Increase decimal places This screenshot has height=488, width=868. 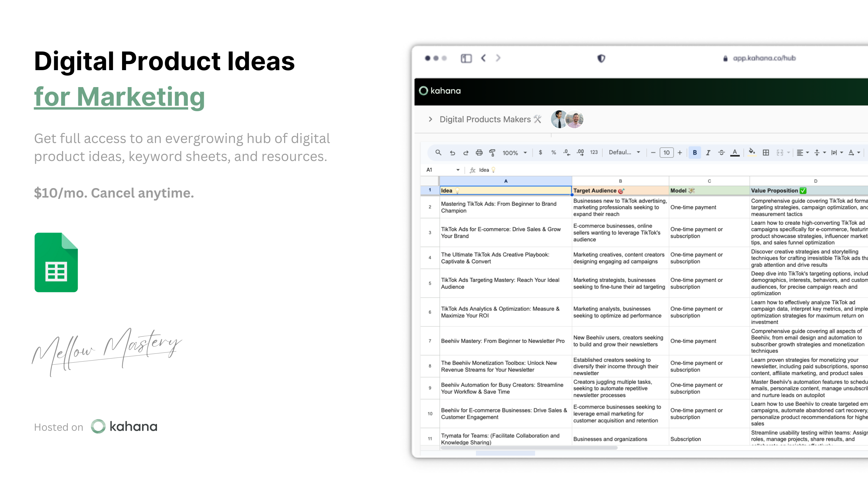click(x=580, y=152)
